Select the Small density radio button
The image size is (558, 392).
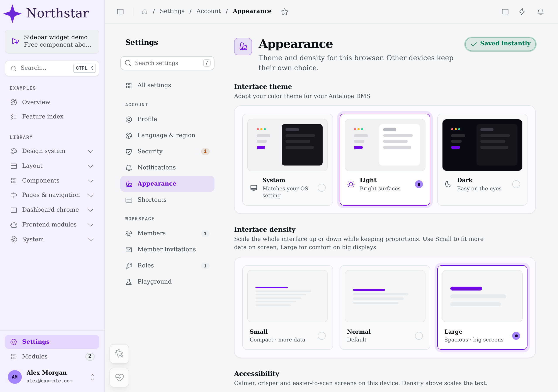322,336
